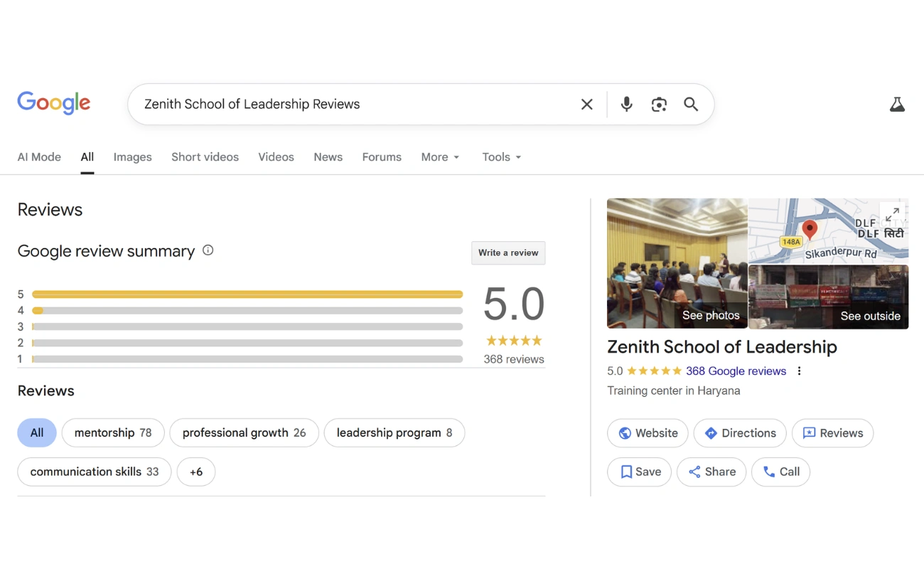Click the large 5.0 rating score
The height and width of the screenshot is (569, 924).
pos(514,304)
